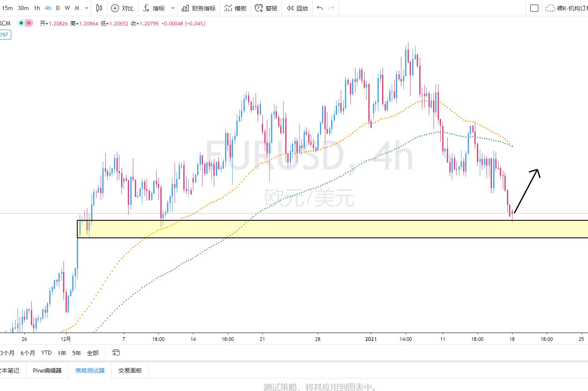Start bar replay with 回放

tap(297, 8)
